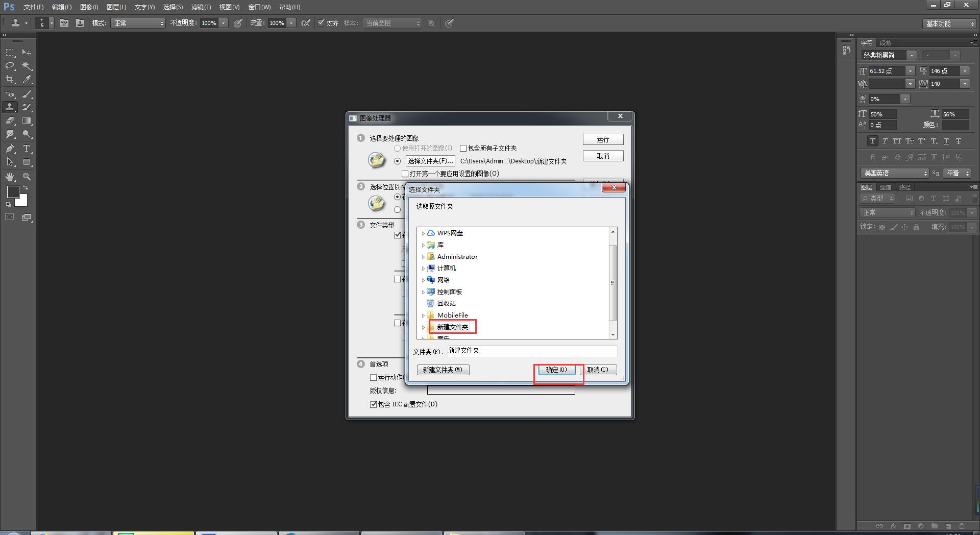Viewport: 980px width, 535px height.
Task: Select the Eyedropper tool
Action: (x=27, y=80)
